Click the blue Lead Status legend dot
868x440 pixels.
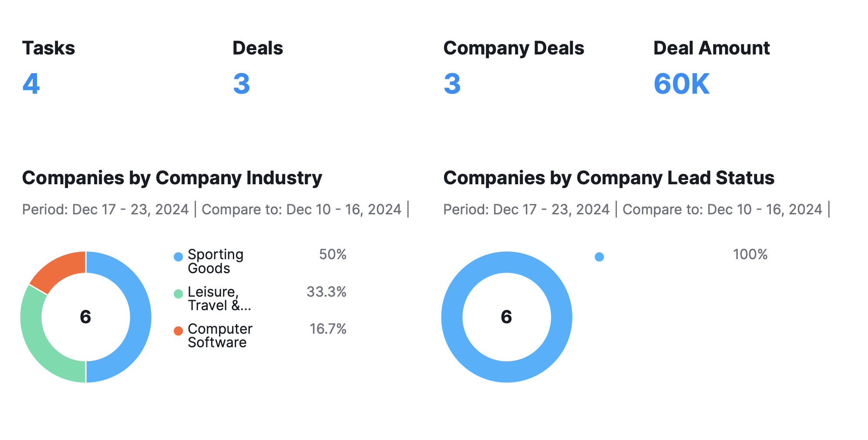pos(599,257)
